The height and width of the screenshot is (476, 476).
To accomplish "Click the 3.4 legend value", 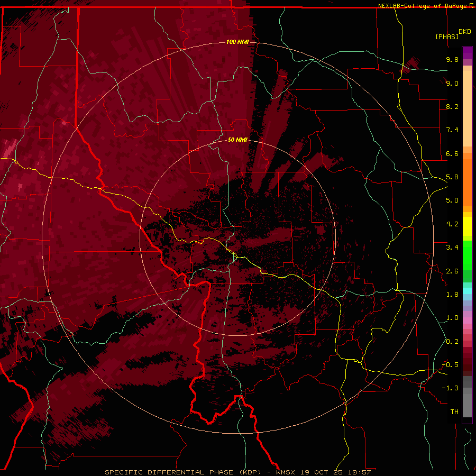I will 452,248.
